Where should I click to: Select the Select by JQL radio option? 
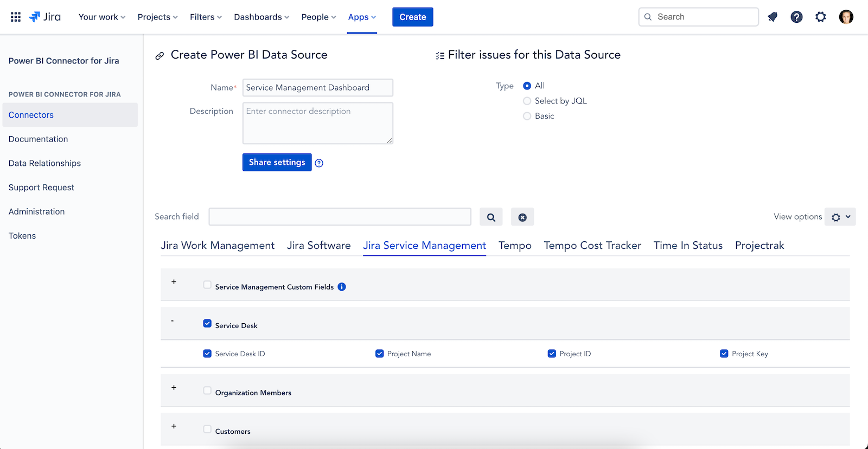[x=527, y=101]
